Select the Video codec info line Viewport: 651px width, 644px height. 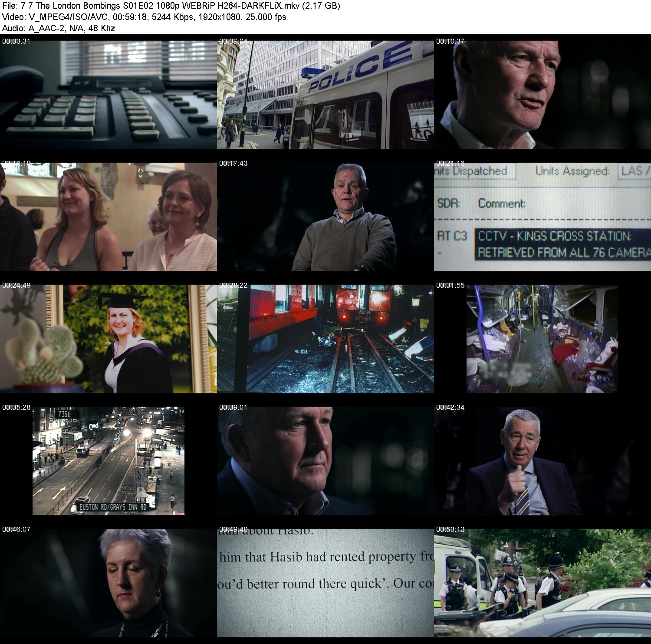point(144,17)
